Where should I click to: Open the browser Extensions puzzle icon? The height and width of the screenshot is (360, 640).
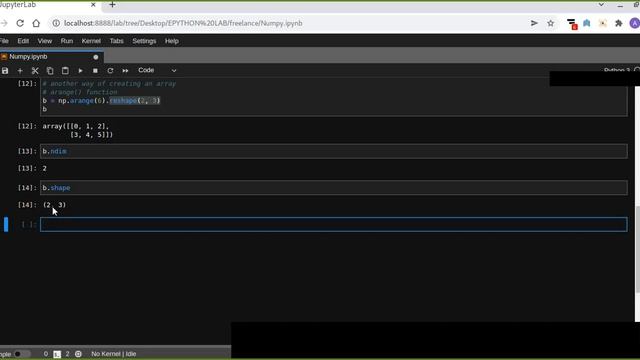coord(619,23)
